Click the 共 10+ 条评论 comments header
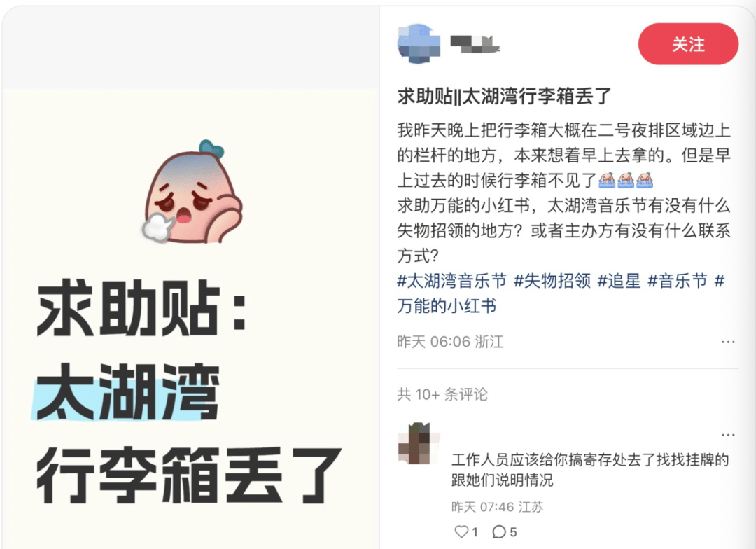Screen dimensions: 756x549 (442, 394)
